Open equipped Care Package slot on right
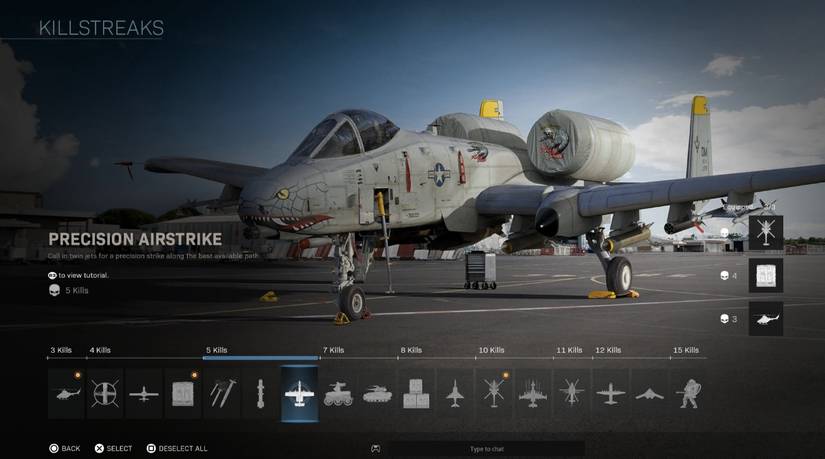Viewport: 825px width, 459px height. (766, 275)
